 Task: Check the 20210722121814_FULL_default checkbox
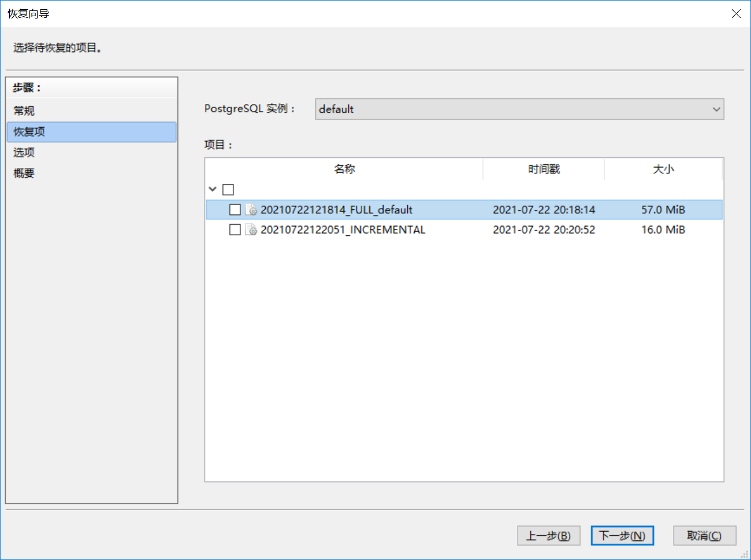[x=235, y=210]
